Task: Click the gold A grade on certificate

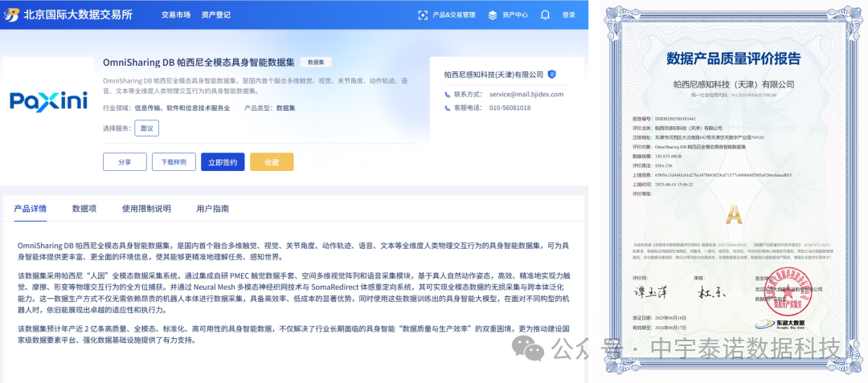Action: [734, 214]
